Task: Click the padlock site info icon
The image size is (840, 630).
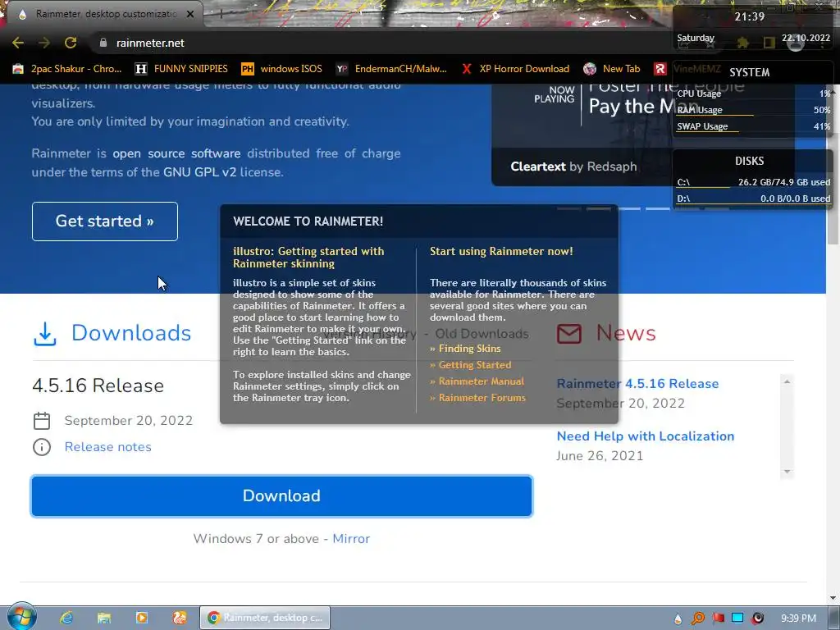Action: pos(103,43)
